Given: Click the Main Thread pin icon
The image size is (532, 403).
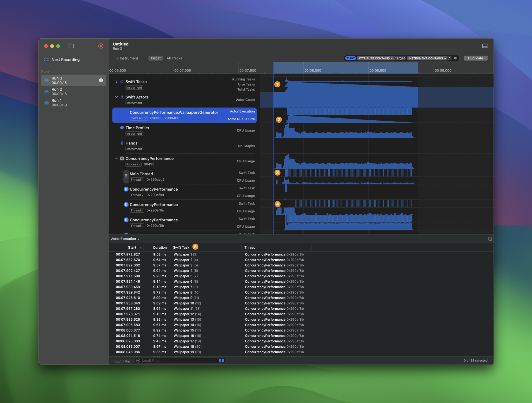Looking at the screenshot, I should [126, 176].
